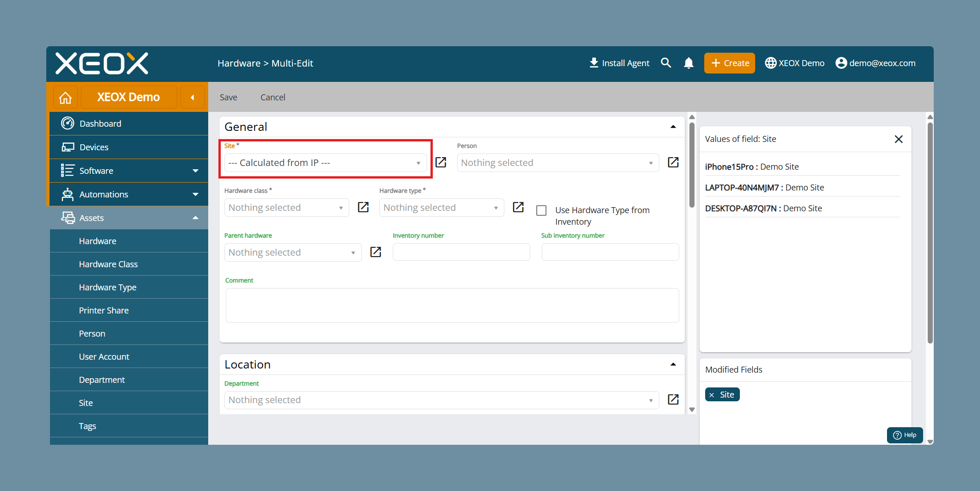Open demo@xeox.com account menu
The image size is (980, 491).
(875, 63)
